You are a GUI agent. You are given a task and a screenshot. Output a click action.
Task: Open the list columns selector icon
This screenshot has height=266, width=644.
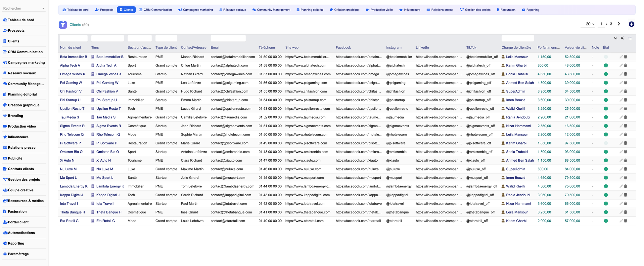(630, 38)
